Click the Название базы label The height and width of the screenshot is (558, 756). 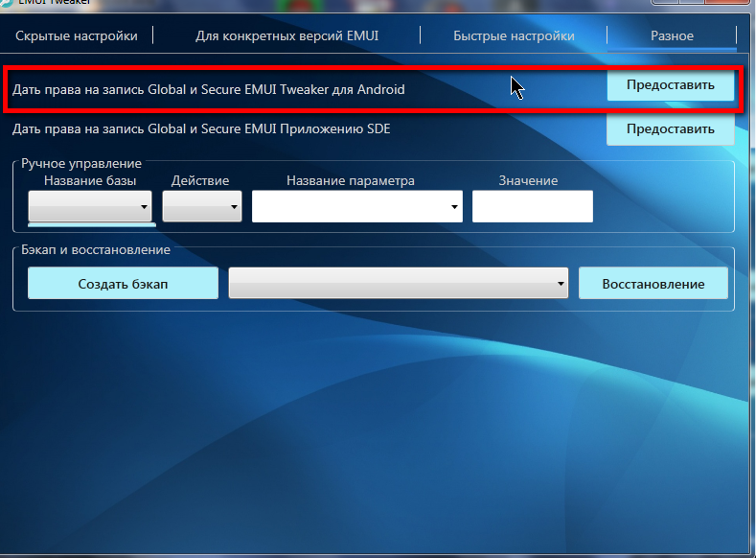point(90,181)
